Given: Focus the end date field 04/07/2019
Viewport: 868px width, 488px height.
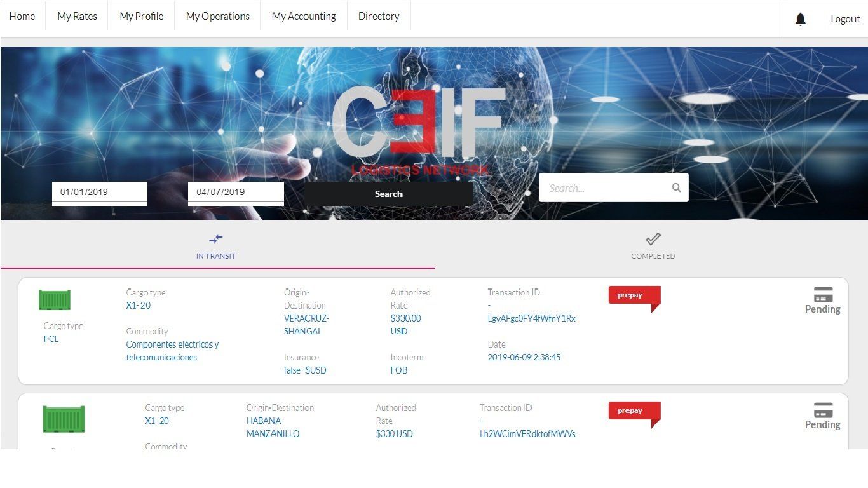Looking at the screenshot, I should pos(236,193).
